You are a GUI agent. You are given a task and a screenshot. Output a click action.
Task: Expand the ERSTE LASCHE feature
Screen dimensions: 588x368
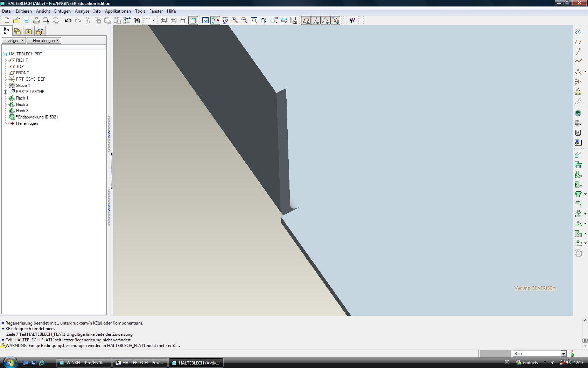click(x=6, y=92)
